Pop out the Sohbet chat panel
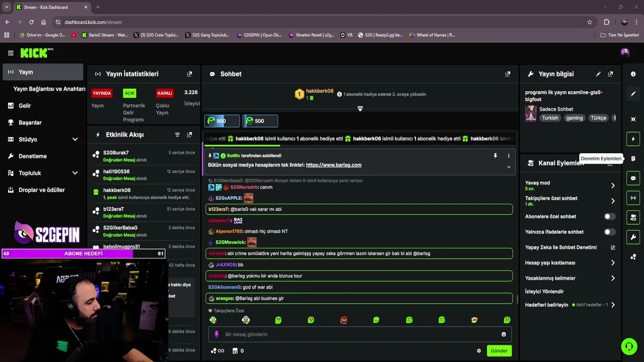 [508, 74]
